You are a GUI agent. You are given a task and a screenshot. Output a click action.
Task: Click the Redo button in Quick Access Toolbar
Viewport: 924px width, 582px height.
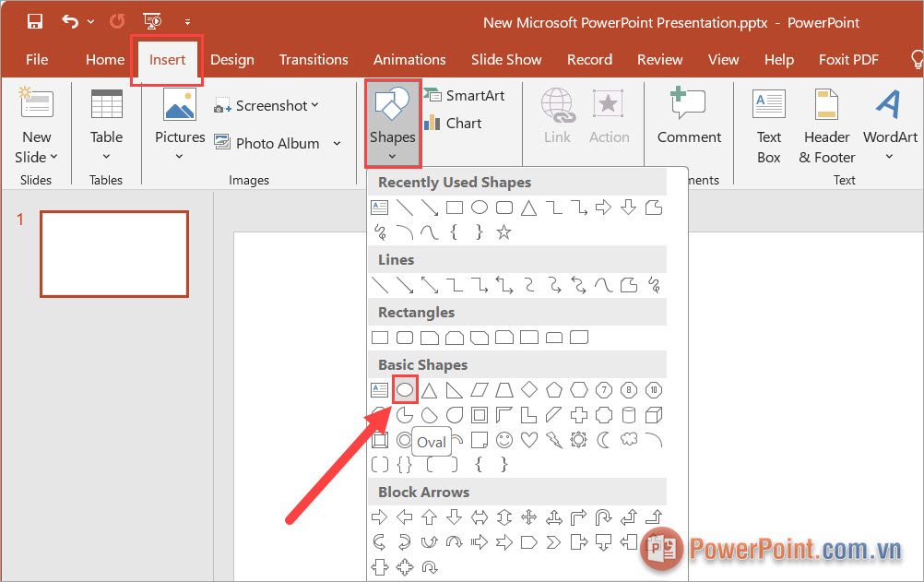tap(117, 21)
